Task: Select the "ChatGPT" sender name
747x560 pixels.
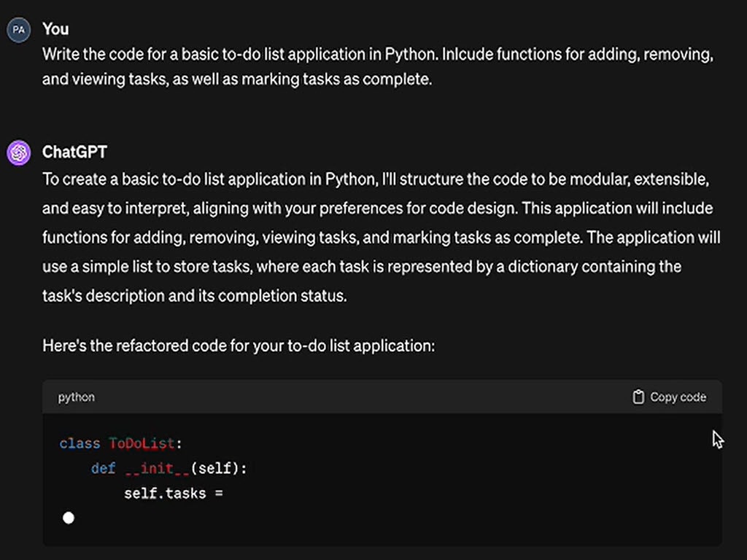Action: [74, 152]
